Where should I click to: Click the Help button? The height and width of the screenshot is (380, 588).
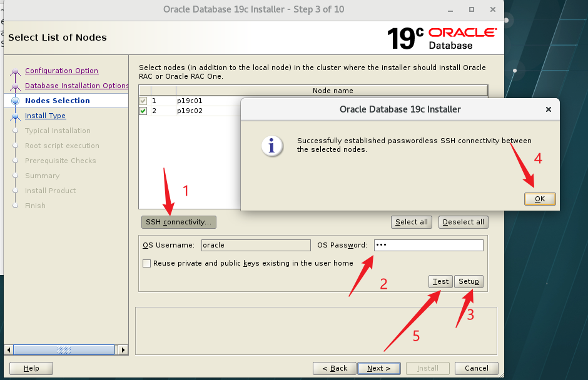click(x=31, y=368)
